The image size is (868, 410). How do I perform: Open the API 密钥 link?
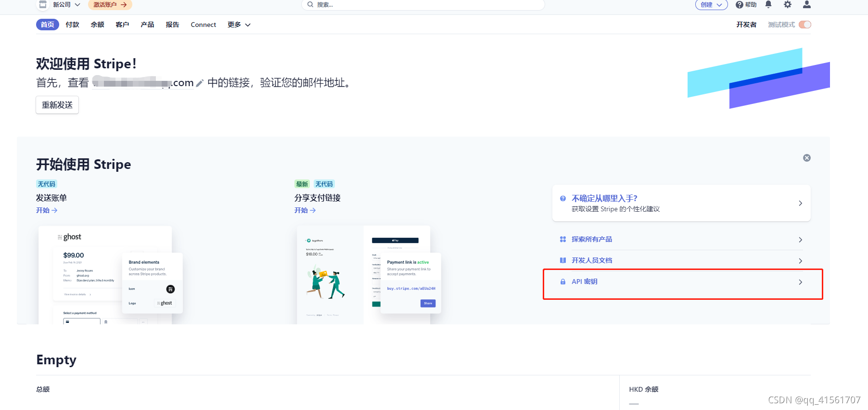pyautogui.click(x=584, y=282)
